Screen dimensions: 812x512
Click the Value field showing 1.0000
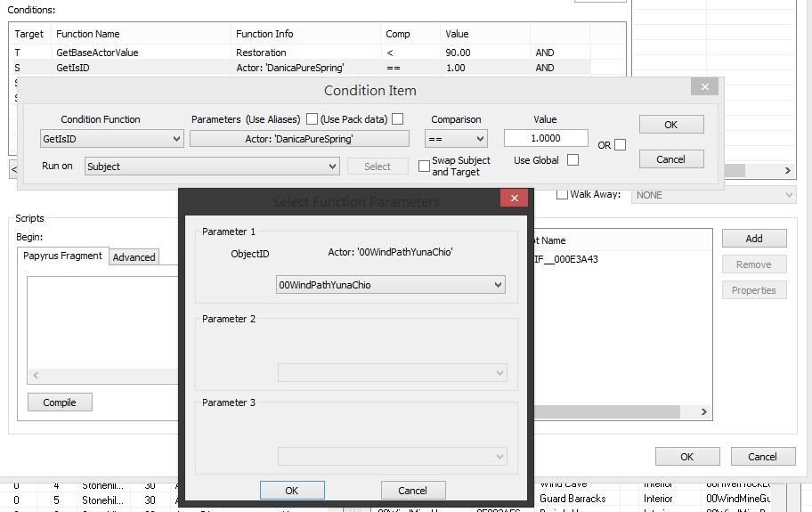(546, 138)
